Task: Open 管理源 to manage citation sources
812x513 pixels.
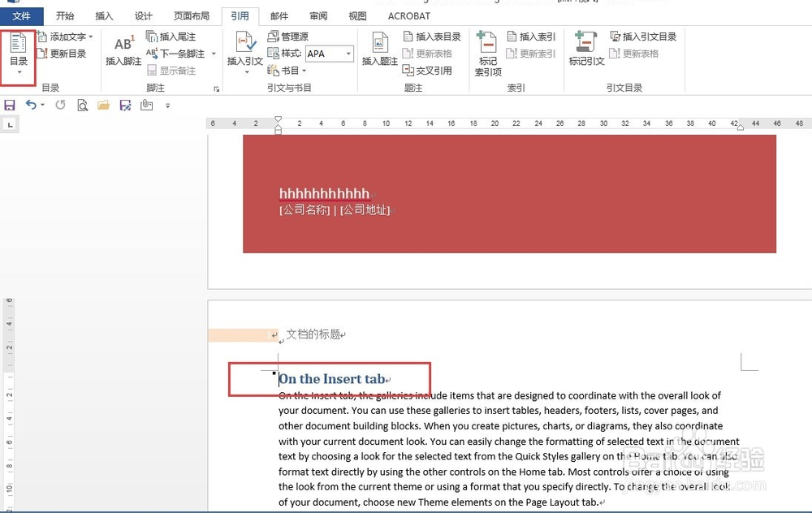Action: [x=288, y=36]
